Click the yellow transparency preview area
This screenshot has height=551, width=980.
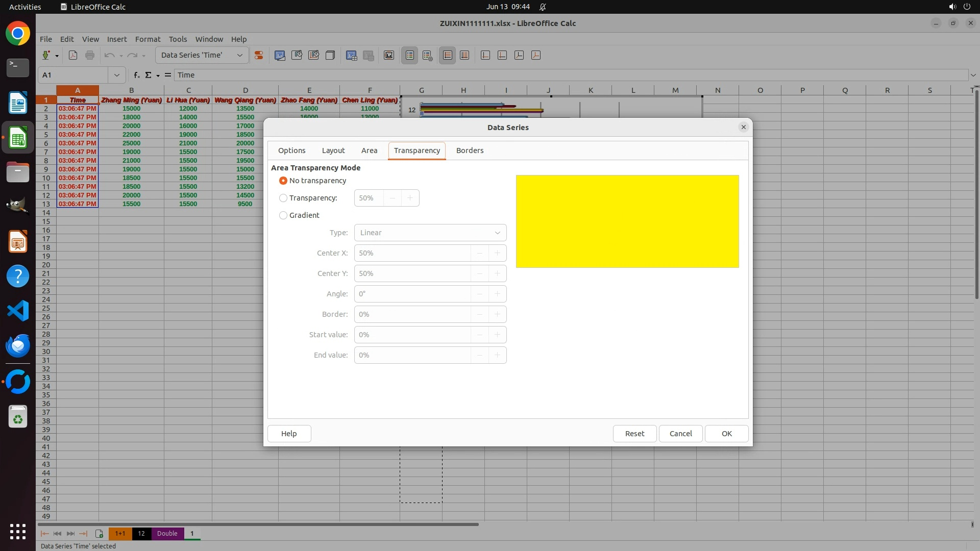coord(627,221)
